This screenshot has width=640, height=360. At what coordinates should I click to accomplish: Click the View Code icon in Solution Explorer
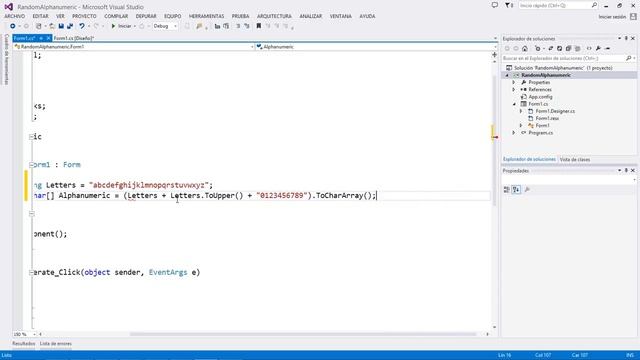(x=589, y=49)
